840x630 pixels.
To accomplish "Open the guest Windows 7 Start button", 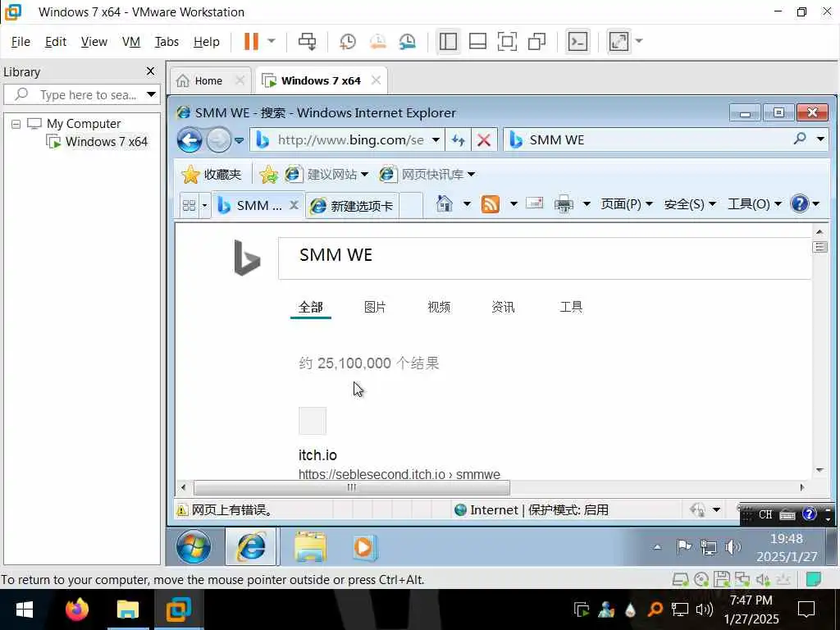I will tap(194, 547).
